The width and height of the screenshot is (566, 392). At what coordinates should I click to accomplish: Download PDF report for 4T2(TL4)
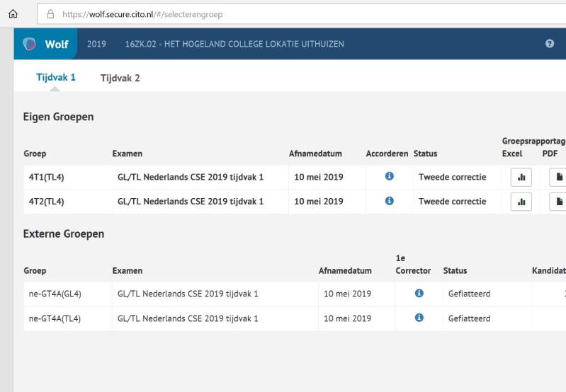(558, 202)
